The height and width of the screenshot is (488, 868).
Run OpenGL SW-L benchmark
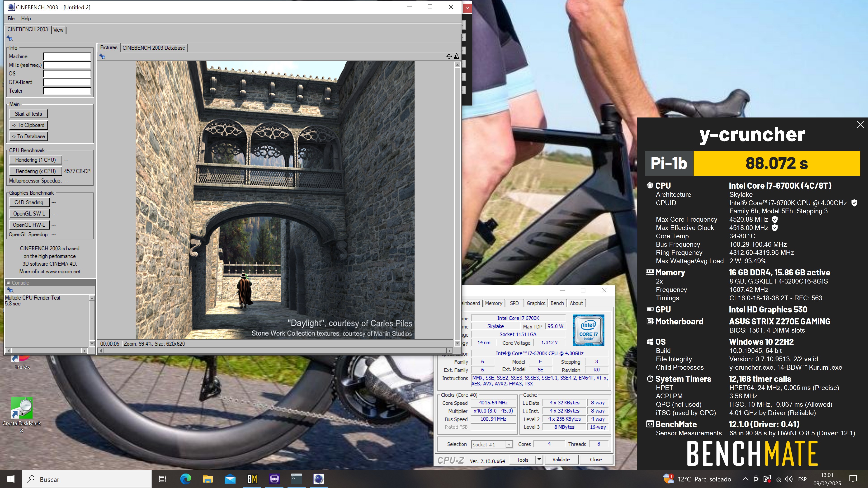tap(29, 213)
